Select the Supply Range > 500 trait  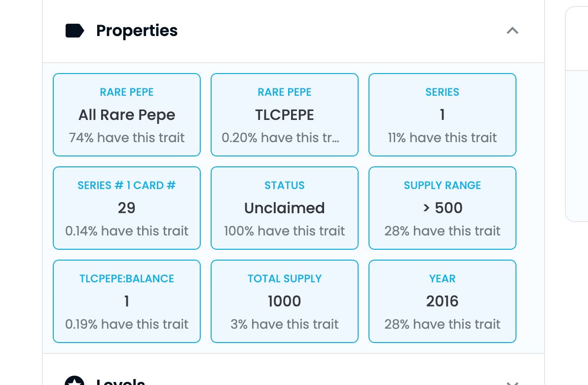[442, 208]
